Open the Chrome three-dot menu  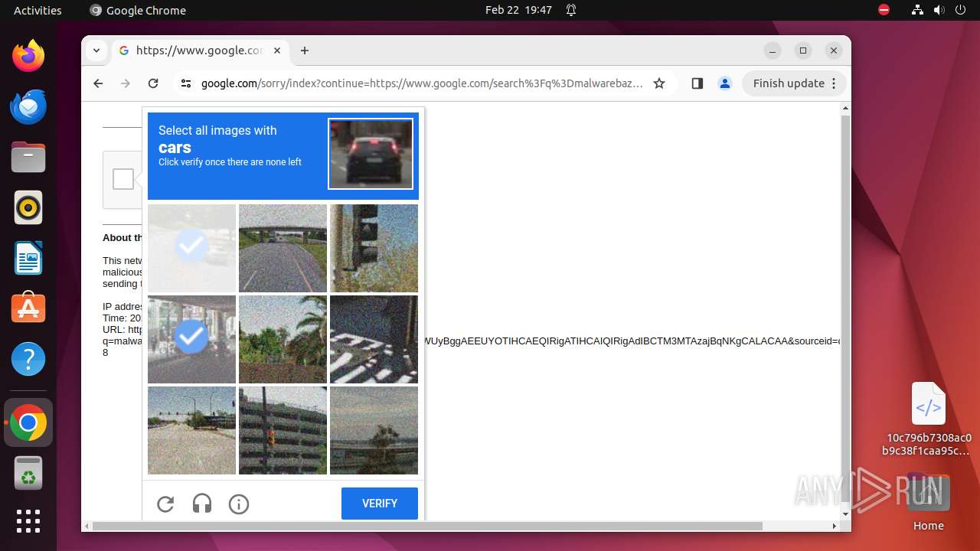(x=834, y=83)
